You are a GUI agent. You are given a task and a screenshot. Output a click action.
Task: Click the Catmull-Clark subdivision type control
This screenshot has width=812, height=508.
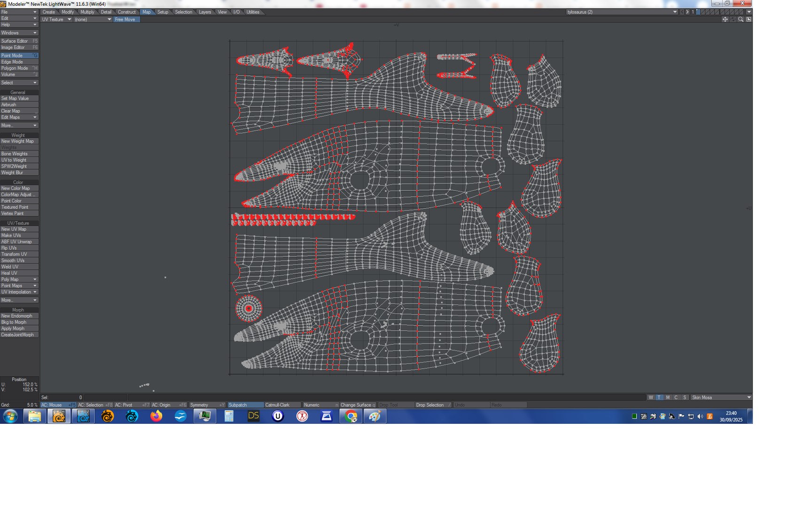[282, 405]
